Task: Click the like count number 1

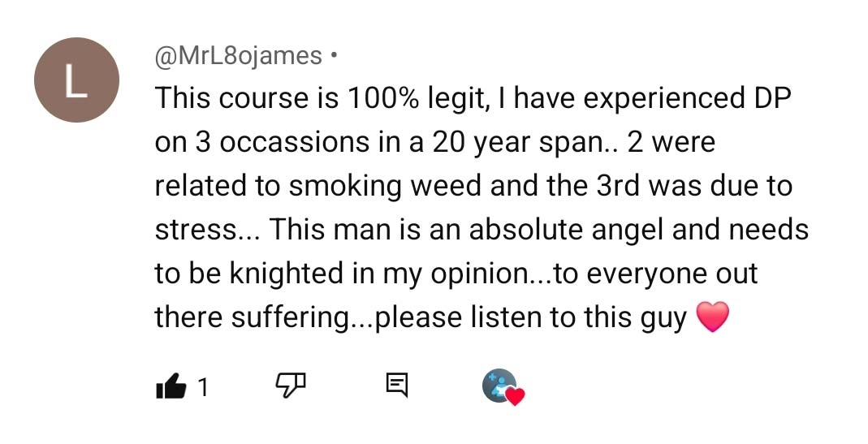Action: [202, 387]
